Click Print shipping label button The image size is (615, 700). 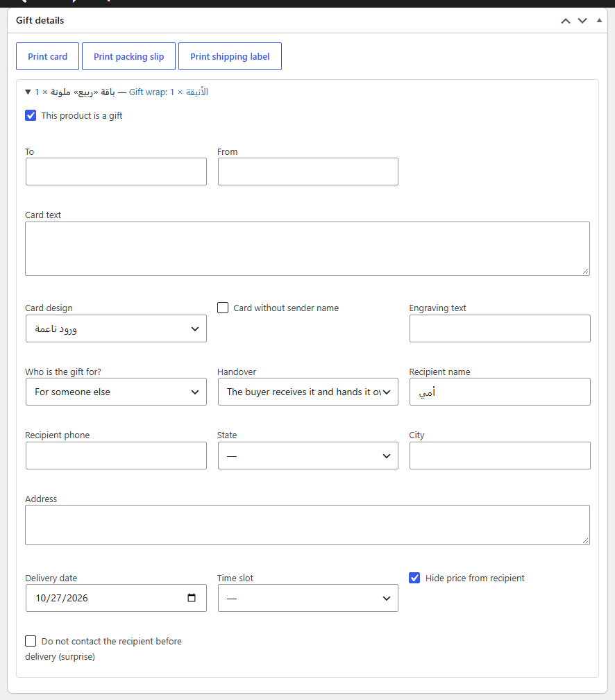pos(230,56)
